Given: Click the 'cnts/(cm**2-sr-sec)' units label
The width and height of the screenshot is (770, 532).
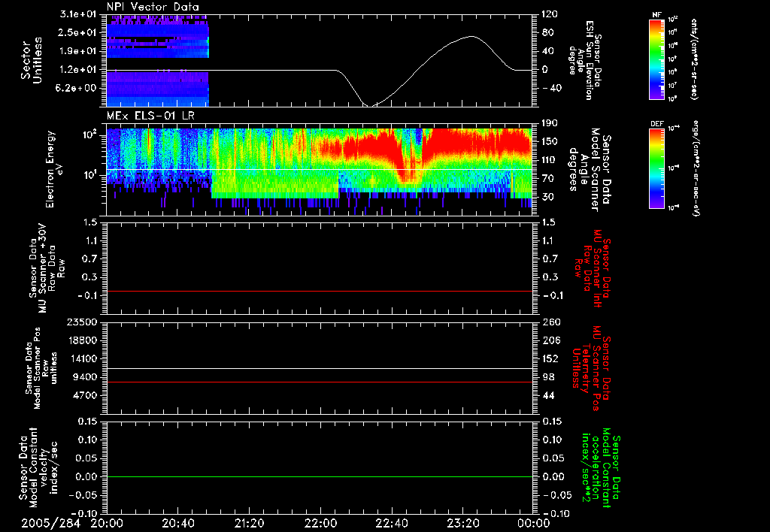Looking at the screenshot, I should (x=694, y=59).
